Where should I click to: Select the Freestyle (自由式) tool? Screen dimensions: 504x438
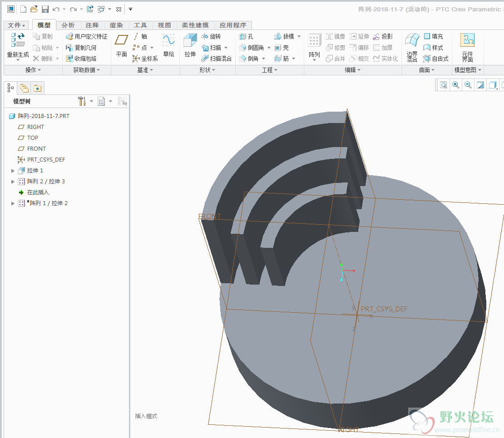point(436,59)
